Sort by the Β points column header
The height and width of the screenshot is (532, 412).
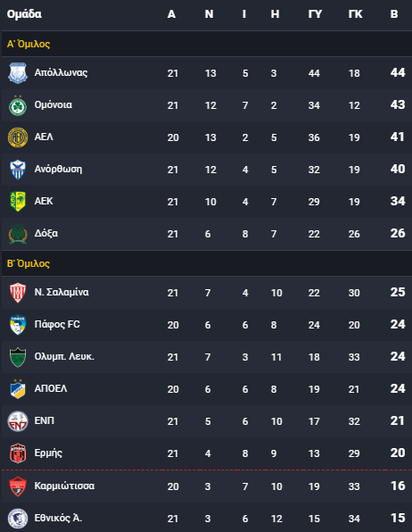(393, 14)
